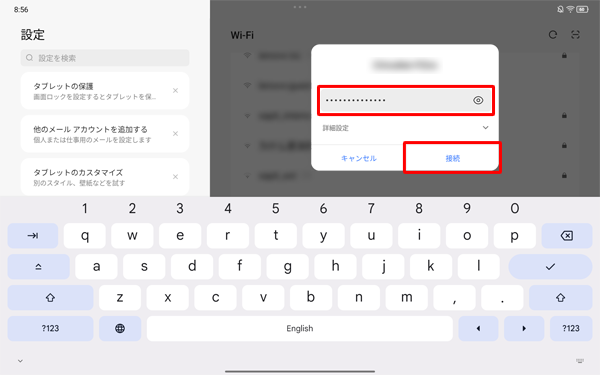
Task: Tap the a key
Action: click(x=96, y=267)
